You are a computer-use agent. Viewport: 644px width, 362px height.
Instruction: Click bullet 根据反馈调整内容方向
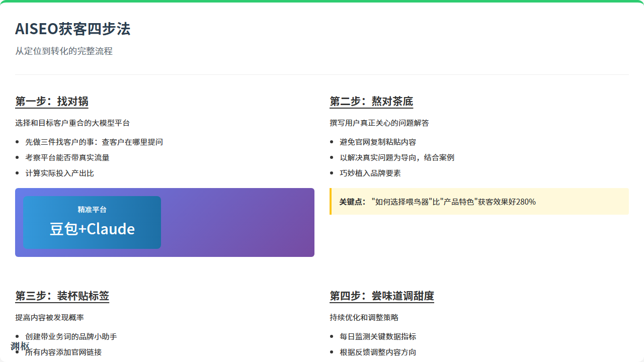[378, 352]
